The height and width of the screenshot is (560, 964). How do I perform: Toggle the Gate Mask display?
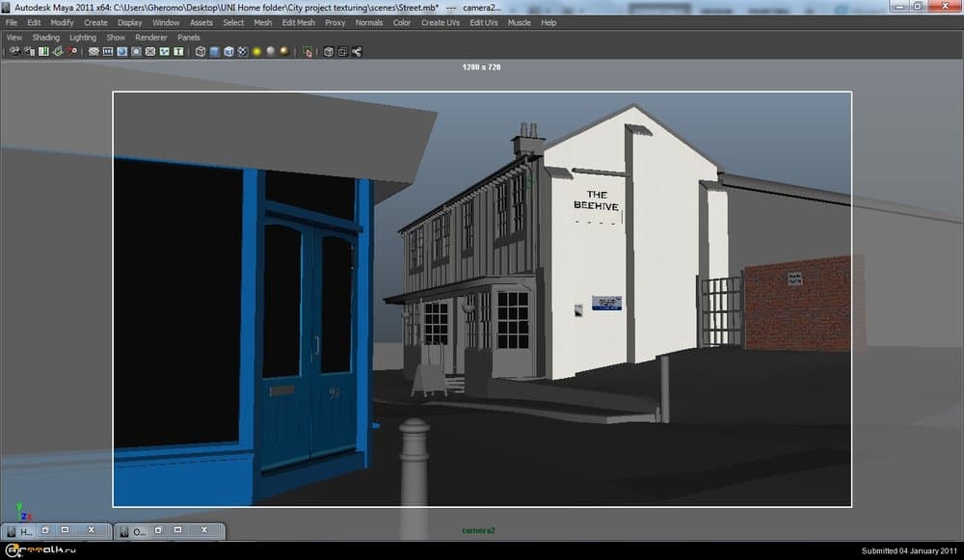coord(136,52)
